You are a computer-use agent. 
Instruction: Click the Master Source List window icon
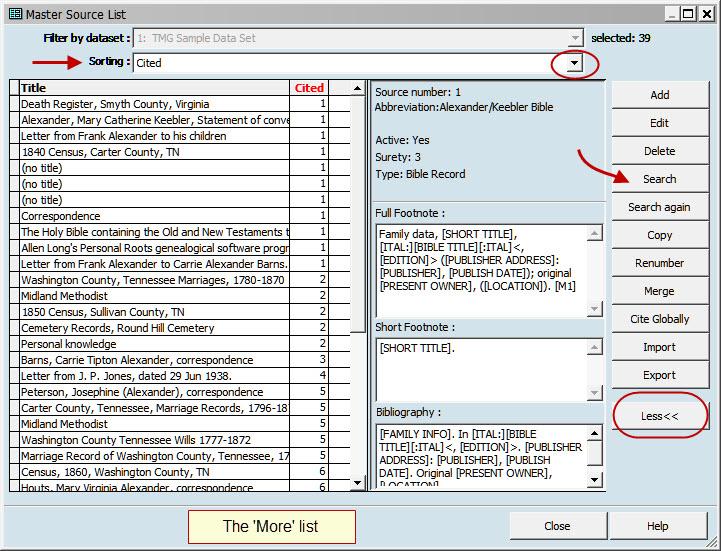[x=15, y=14]
